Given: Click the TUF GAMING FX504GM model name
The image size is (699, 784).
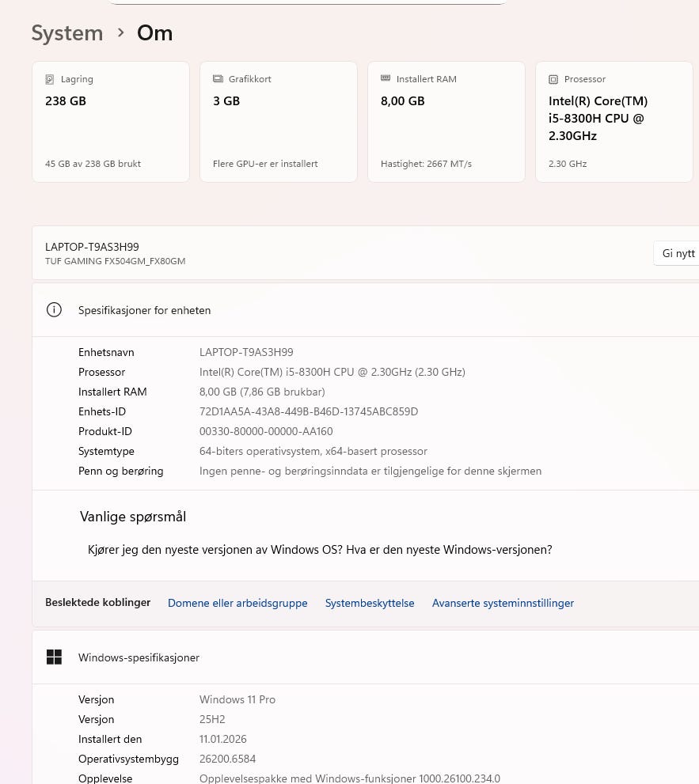Looking at the screenshot, I should point(116,261).
